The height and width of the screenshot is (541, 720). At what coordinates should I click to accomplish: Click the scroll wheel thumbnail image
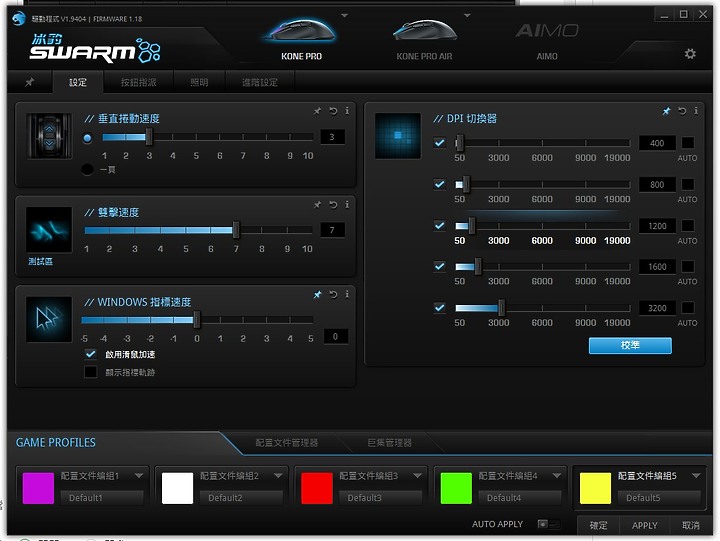49,136
